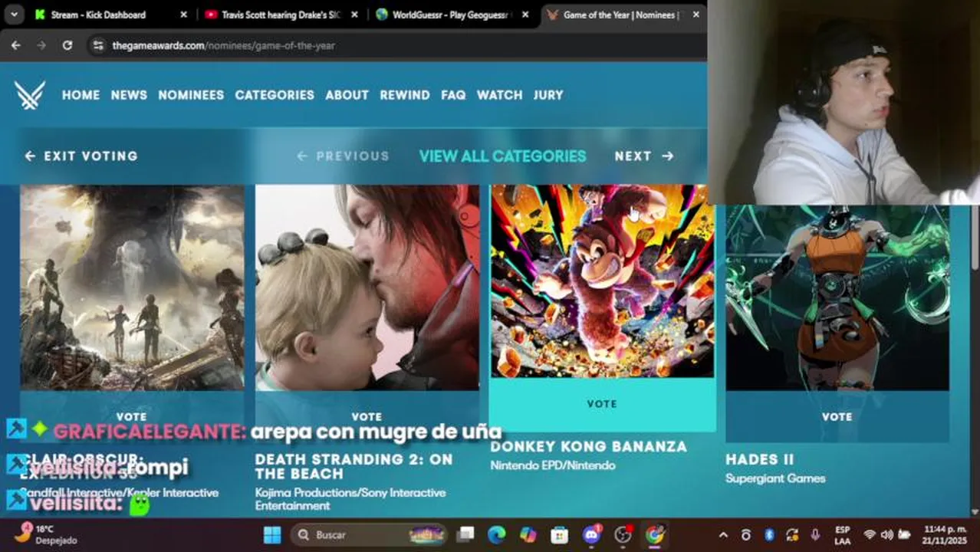Open the Windows Start menu
The image size is (980, 552).
pos(272,535)
